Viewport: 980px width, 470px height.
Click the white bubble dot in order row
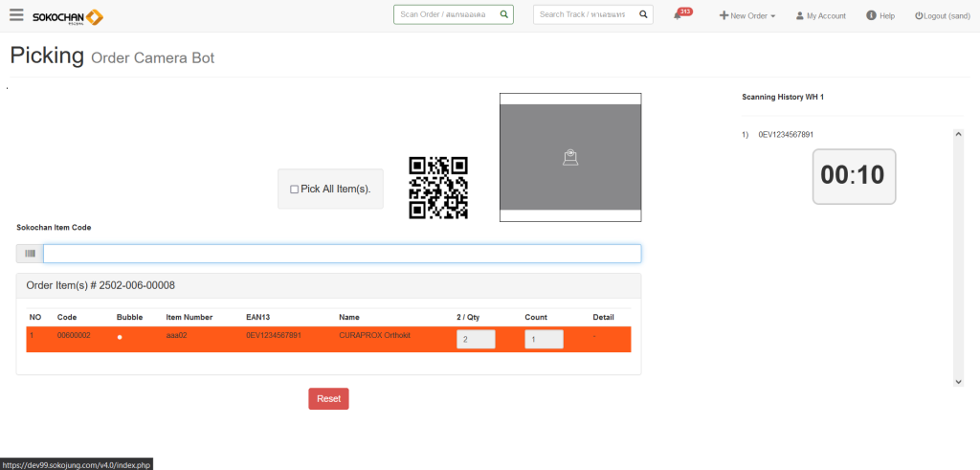120,338
